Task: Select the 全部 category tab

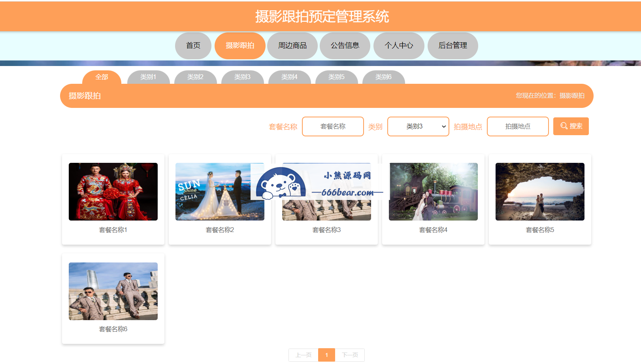Action: tap(102, 77)
